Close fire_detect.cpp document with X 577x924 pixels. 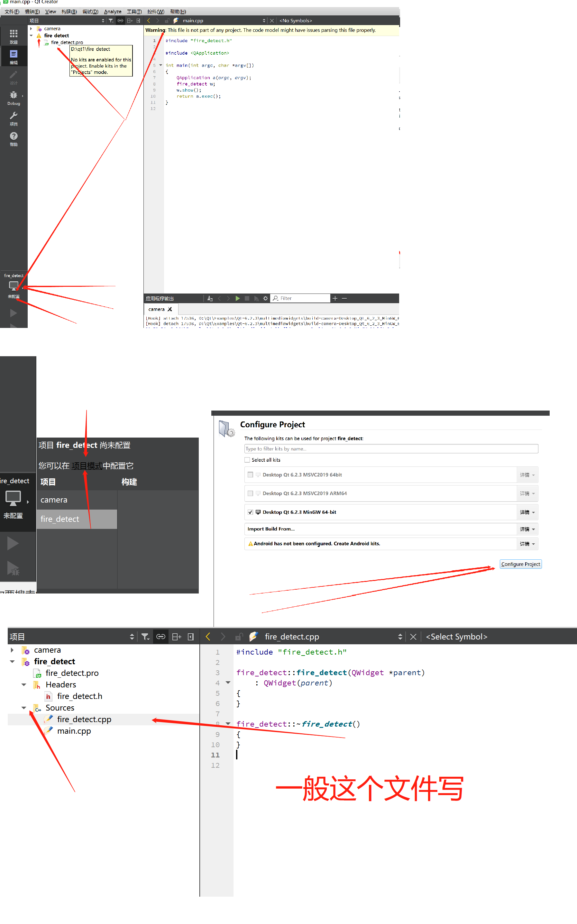click(x=413, y=637)
